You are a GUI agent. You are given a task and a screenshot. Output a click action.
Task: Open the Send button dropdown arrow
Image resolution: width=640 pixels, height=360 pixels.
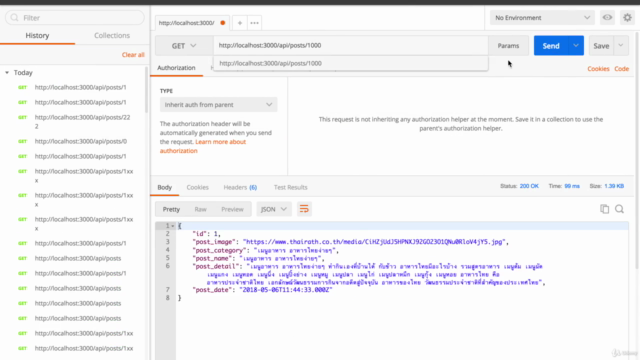576,45
